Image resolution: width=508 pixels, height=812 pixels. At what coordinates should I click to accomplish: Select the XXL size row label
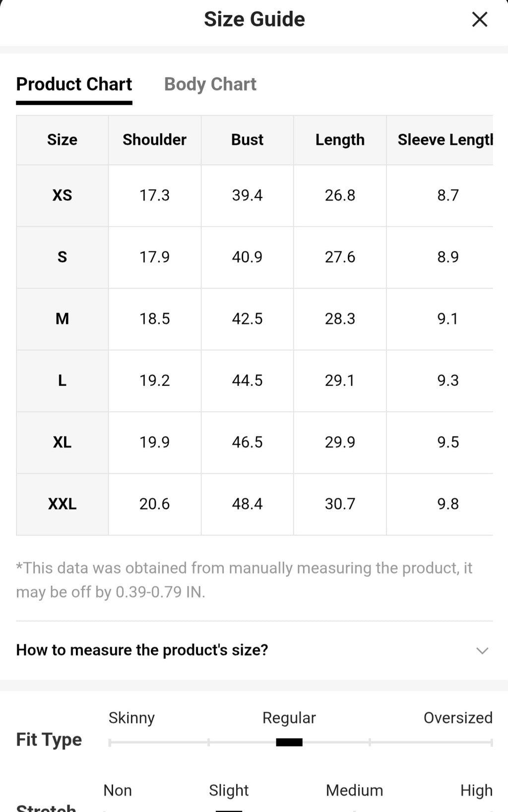coord(62,504)
